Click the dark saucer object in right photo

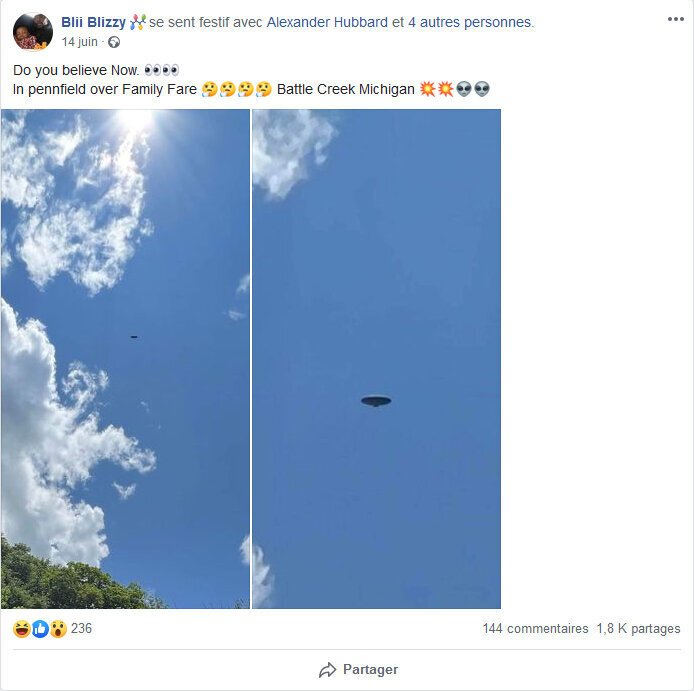click(x=376, y=401)
